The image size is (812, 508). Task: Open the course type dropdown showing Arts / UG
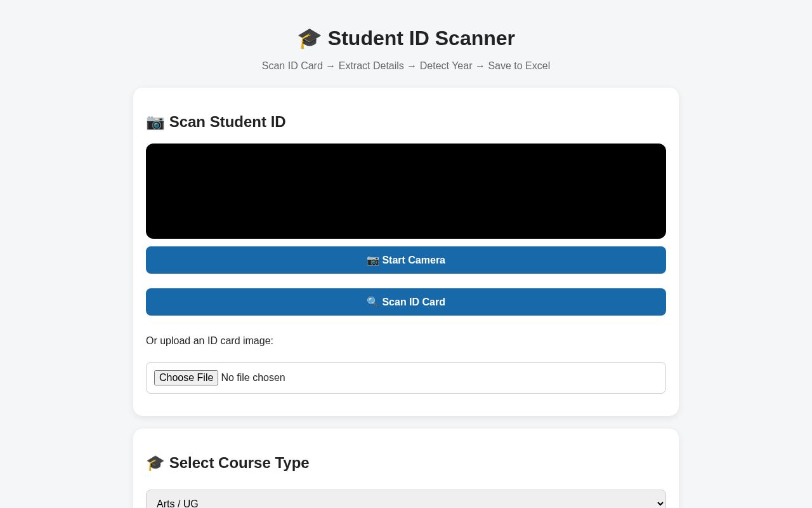point(406,503)
